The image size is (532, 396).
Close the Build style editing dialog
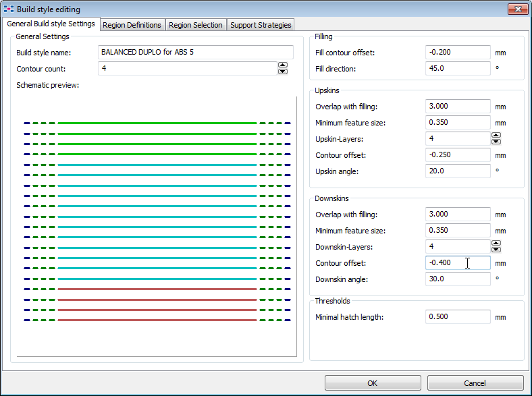517,9
